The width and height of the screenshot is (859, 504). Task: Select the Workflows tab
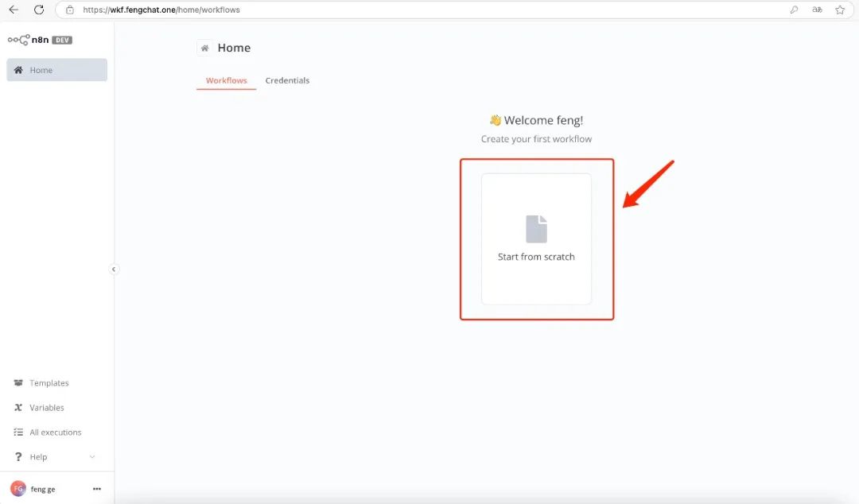click(x=226, y=81)
